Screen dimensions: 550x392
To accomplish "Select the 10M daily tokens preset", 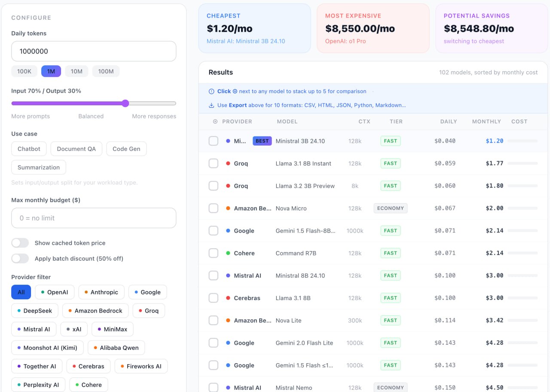I will point(76,71).
